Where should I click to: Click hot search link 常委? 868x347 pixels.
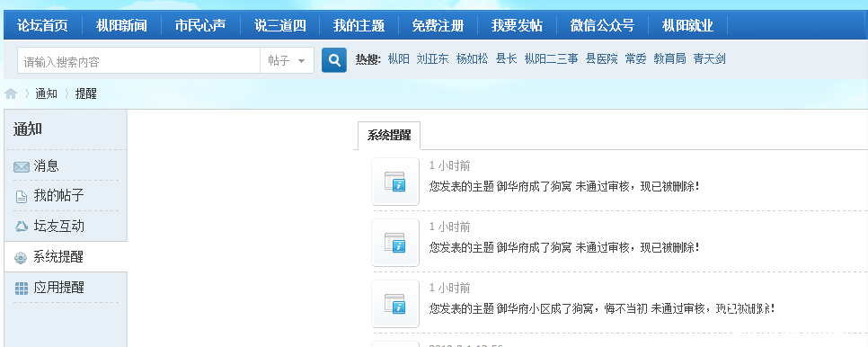click(x=636, y=58)
